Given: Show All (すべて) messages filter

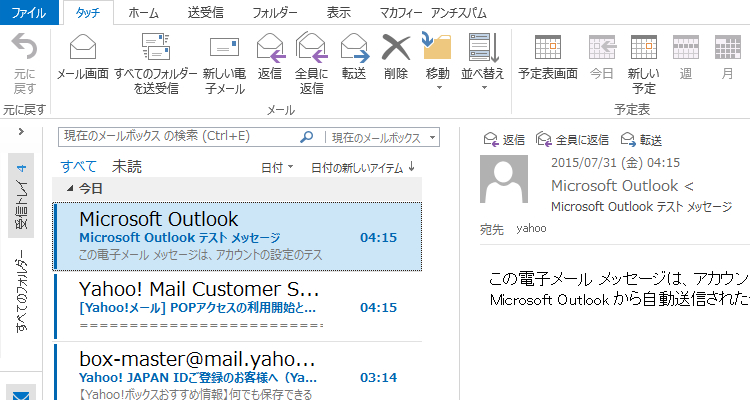Looking at the screenshot, I should (78, 167).
